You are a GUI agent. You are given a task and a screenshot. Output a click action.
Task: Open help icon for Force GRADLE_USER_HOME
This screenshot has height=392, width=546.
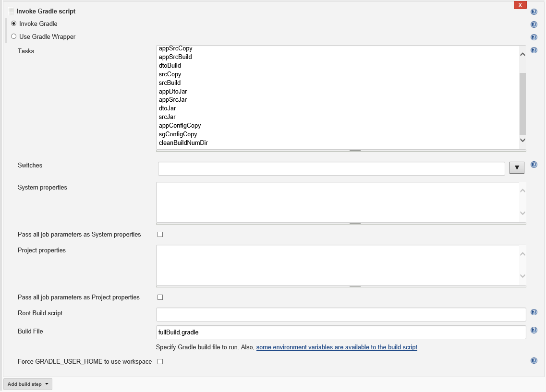click(534, 360)
